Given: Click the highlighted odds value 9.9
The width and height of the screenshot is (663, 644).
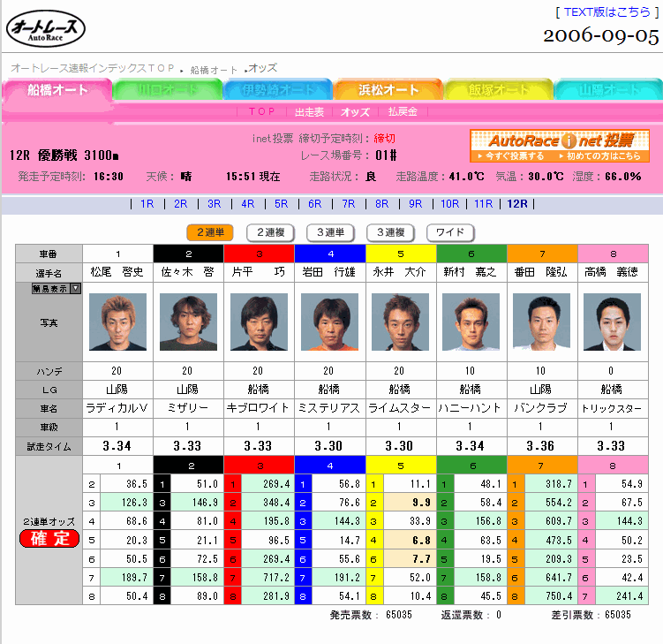Looking at the screenshot, I should click(x=422, y=503).
